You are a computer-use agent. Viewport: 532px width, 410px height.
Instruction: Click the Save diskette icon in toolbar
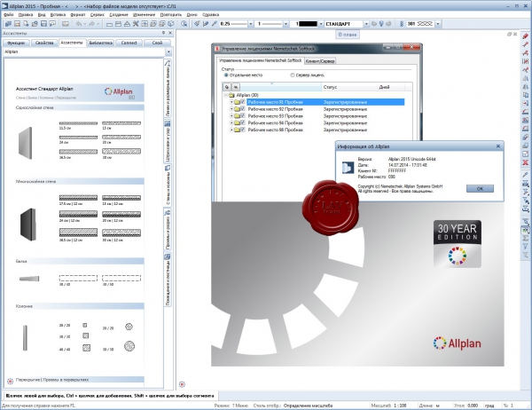coord(43,24)
